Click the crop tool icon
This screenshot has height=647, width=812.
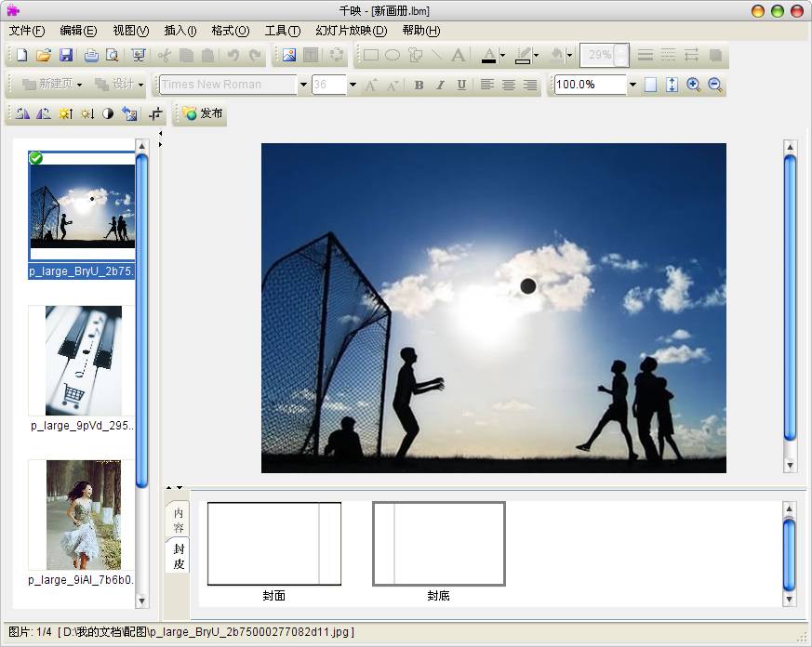click(x=156, y=114)
